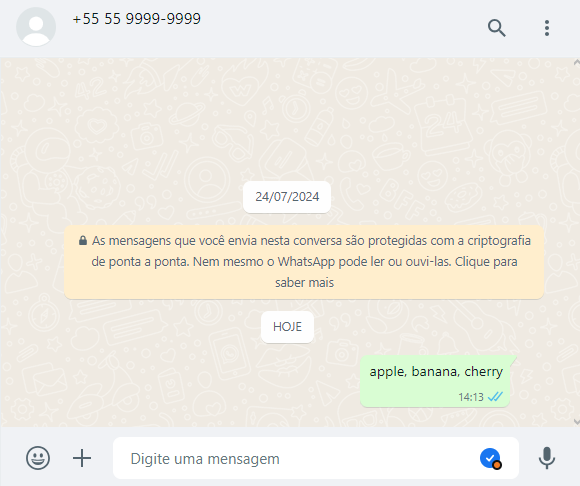Click the 24/07/2024 date badge
Screen dimensions: 580x486
tap(287, 197)
